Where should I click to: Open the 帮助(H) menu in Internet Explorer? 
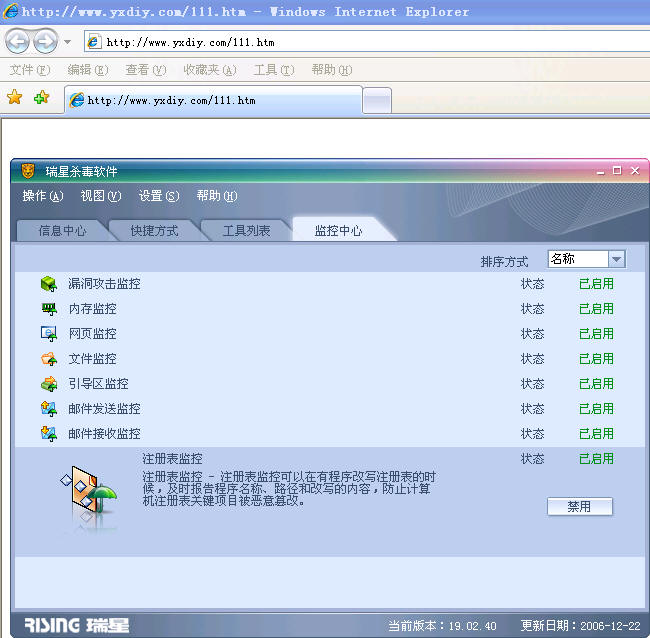[x=332, y=70]
